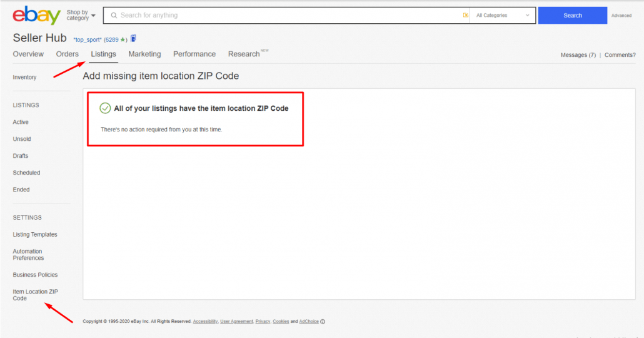Image resolution: width=644 pixels, height=338 pixels.
Task: Open Inventory in the sidebar
Action: 24,78
